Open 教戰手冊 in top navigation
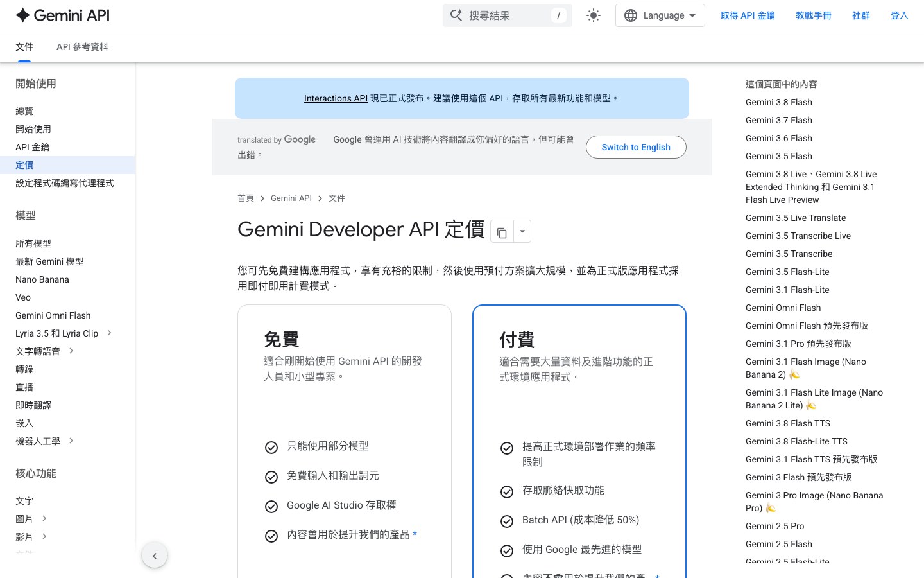Image resolution: width=924 pixels, height=578 pixels. (814, 15)
